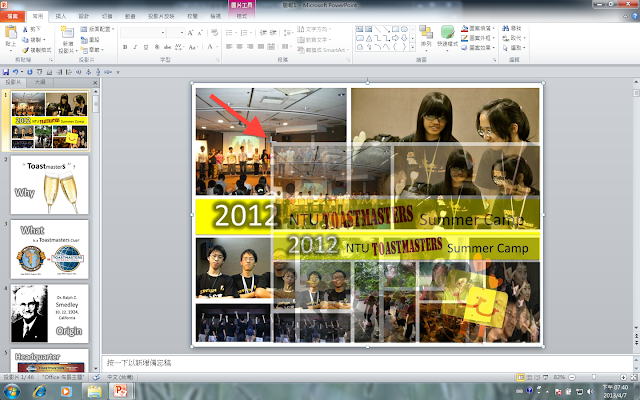The image size is (640, 400).
Task: Close the slides thumbnail pane
Action: pyautogui.click(x=95, y=82)
